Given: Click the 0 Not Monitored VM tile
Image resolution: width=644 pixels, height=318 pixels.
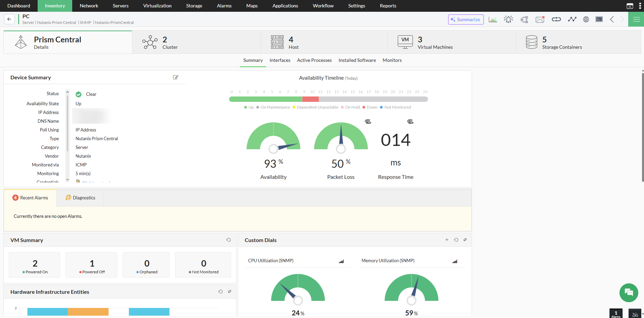Looking at the screenshot, I should coord(203,265).
